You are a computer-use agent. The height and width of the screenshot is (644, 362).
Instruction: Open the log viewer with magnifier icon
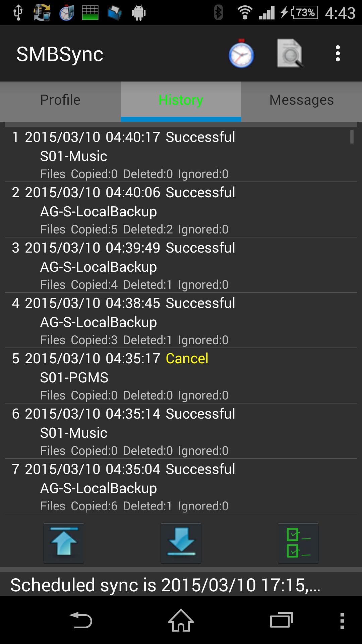coord(290,54)
